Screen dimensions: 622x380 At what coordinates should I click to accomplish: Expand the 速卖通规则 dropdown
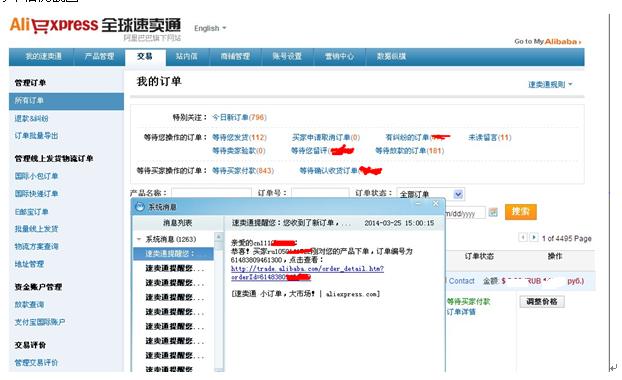pos(550,84)
